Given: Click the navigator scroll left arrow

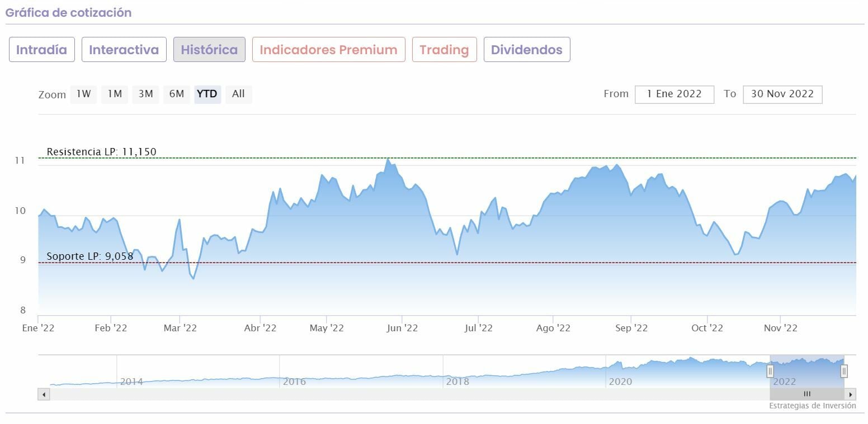Looking at the screenshot, I should pyautogui.click(x=44, y=394).
